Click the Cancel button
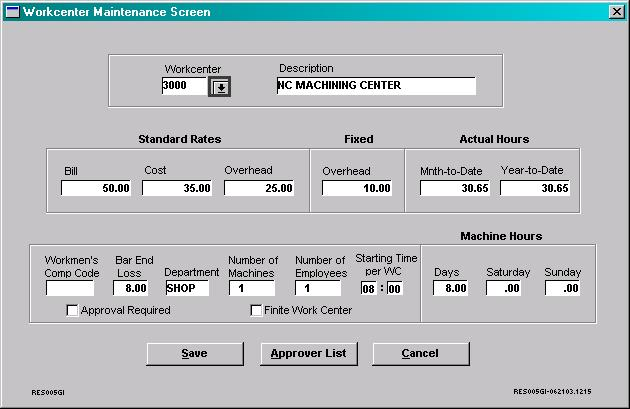The width and height of the screenshot is (630, 409). [420, 354]
